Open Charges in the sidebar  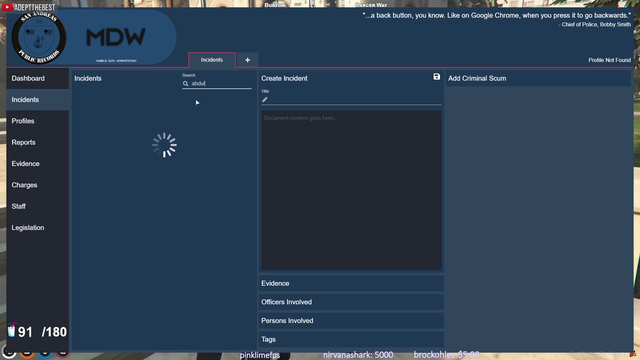[x=38, y=185]
